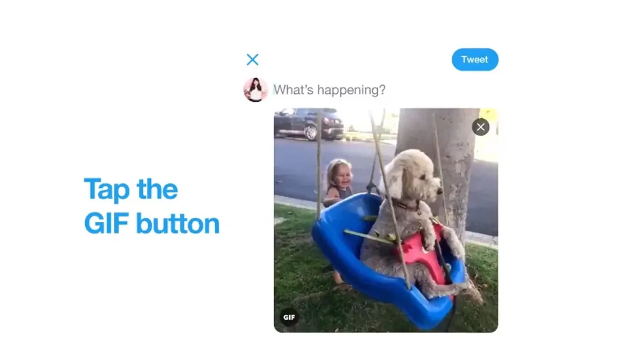The image size is (644, 362).
Task: Click the "GIF button" line of instruction text
Action: 152,224
